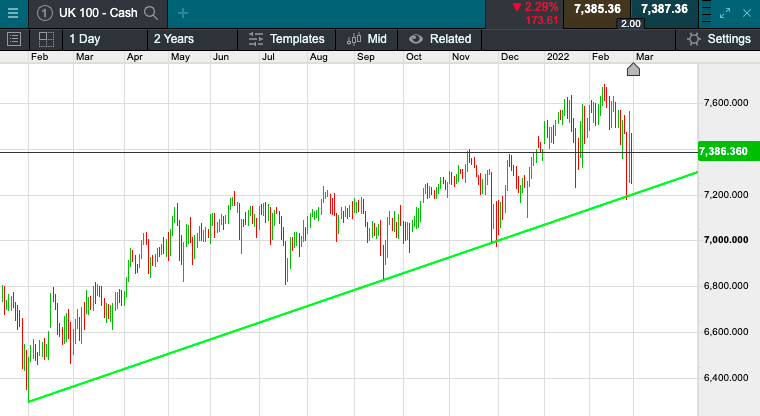Viewport: 760px width, 416px height.
Task: Close the chart with the X icon
Action: [748, 13]
